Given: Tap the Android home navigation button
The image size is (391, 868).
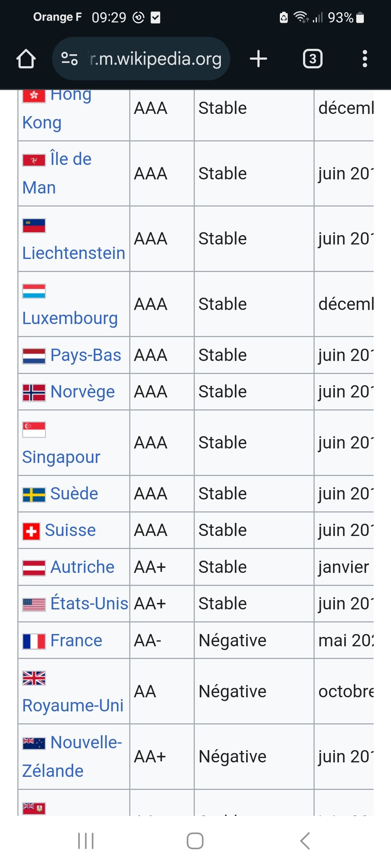Looking at the screenshot, I should [195, 841].
